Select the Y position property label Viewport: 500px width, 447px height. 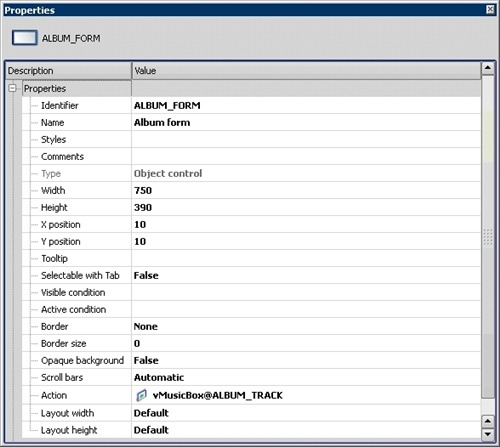pos(61,241)
